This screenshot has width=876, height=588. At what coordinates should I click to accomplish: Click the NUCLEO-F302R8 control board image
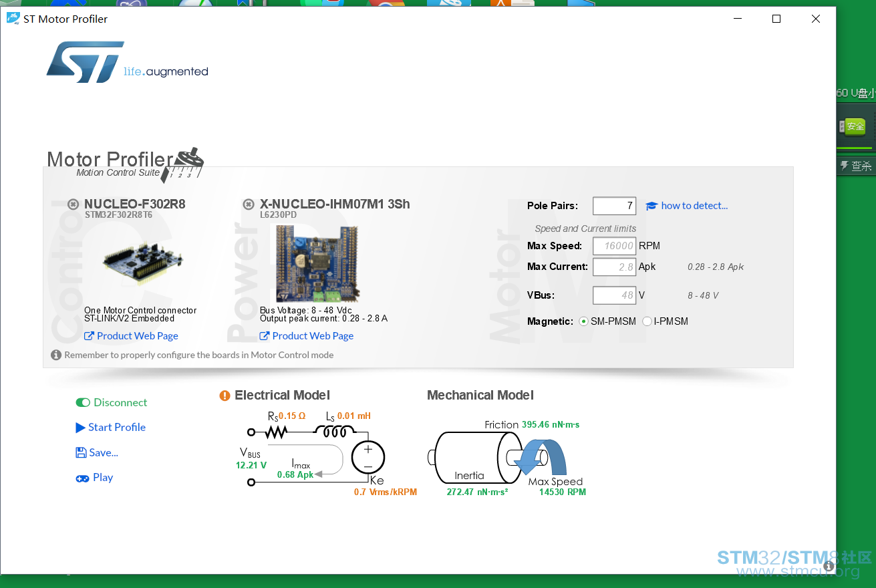tap(143, 262)
